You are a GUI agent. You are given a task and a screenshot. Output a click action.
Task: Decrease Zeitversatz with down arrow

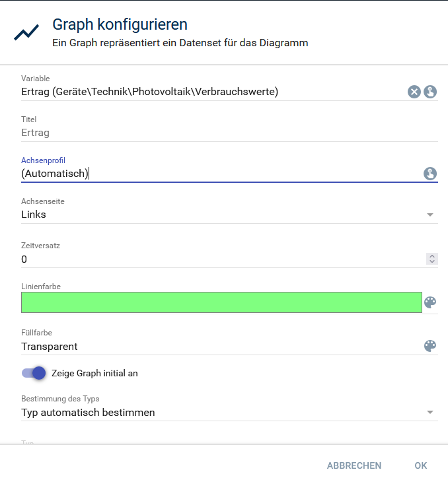[x=432, y=262]
